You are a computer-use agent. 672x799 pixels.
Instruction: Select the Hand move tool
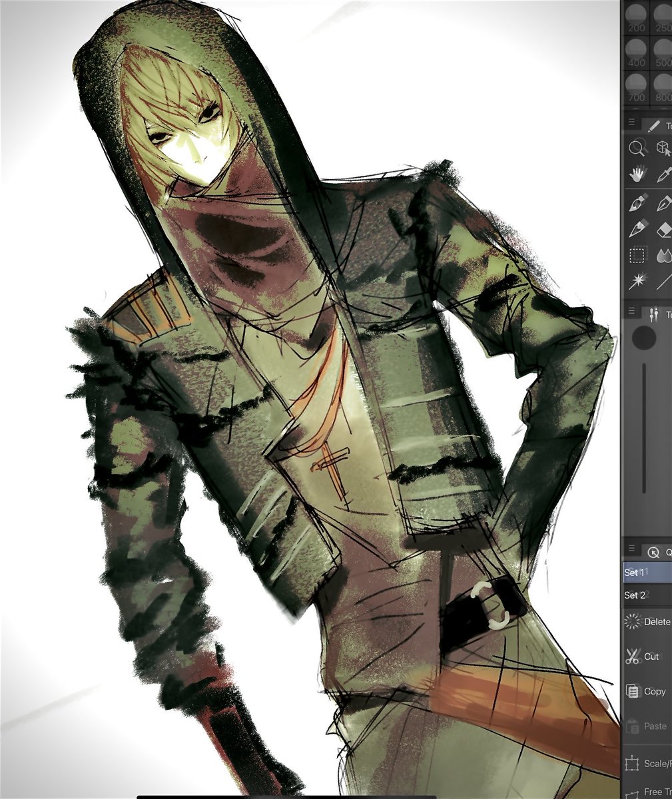[638, 174]
